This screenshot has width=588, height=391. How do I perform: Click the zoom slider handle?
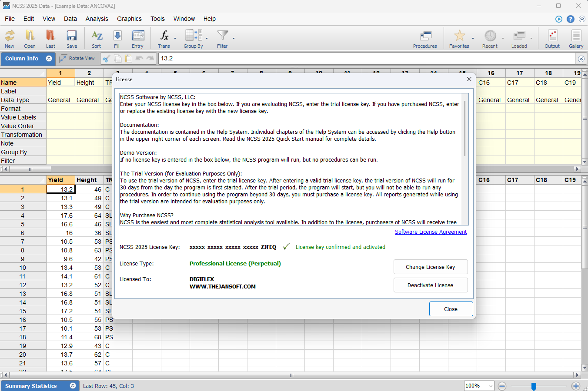coord(534,386)
